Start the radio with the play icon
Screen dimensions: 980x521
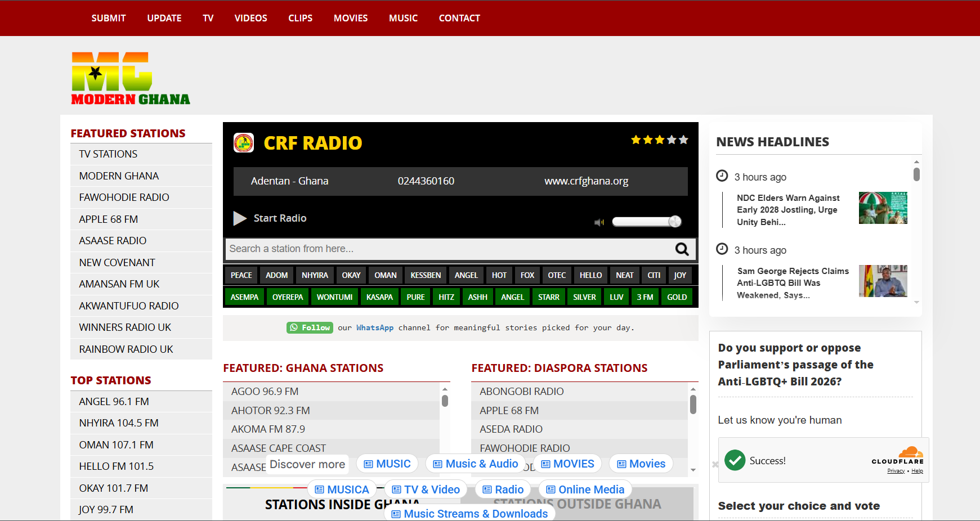point(240,218)
